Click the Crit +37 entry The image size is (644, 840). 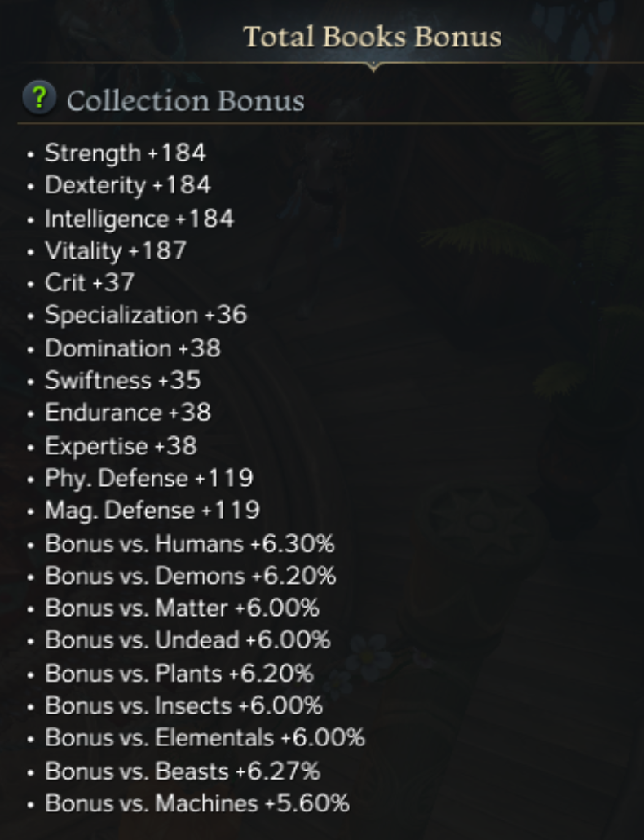pos(90,283)
